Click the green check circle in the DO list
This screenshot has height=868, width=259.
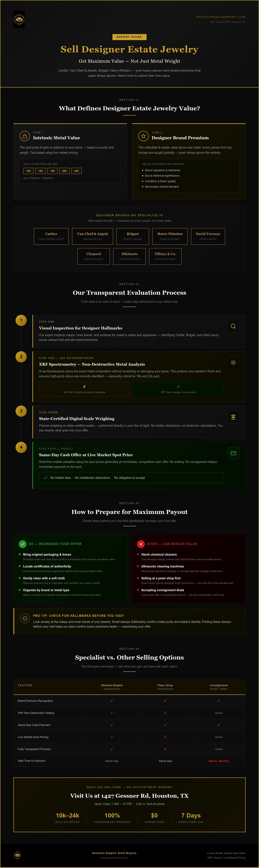point(22,544)
